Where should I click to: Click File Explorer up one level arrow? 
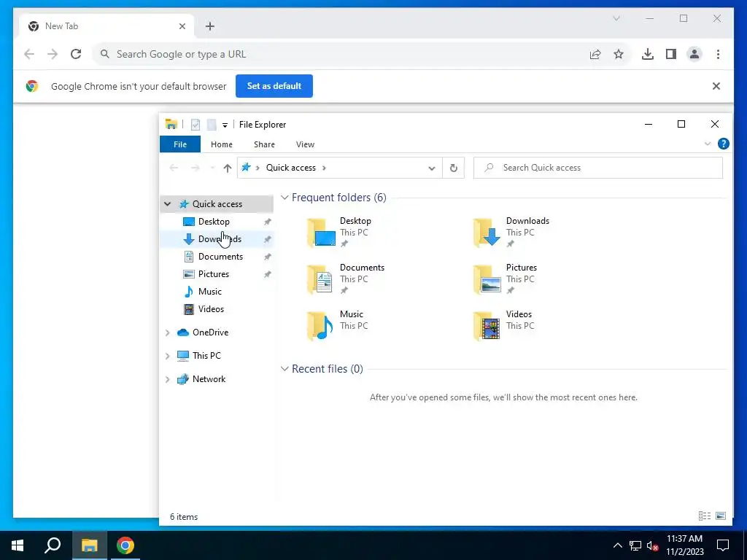(228, 168)
